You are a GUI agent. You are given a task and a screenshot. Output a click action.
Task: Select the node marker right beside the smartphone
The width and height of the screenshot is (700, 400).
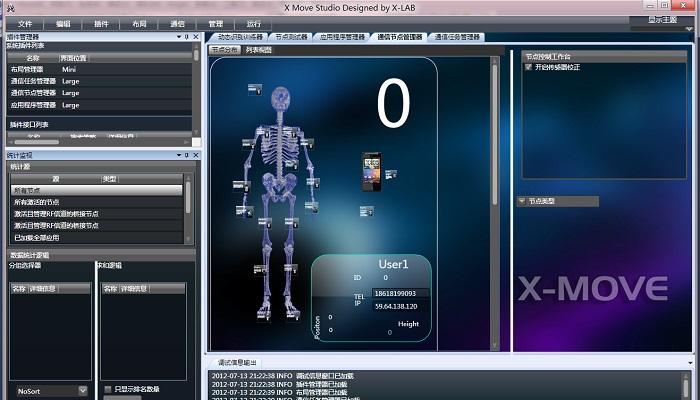pos(391,174)
